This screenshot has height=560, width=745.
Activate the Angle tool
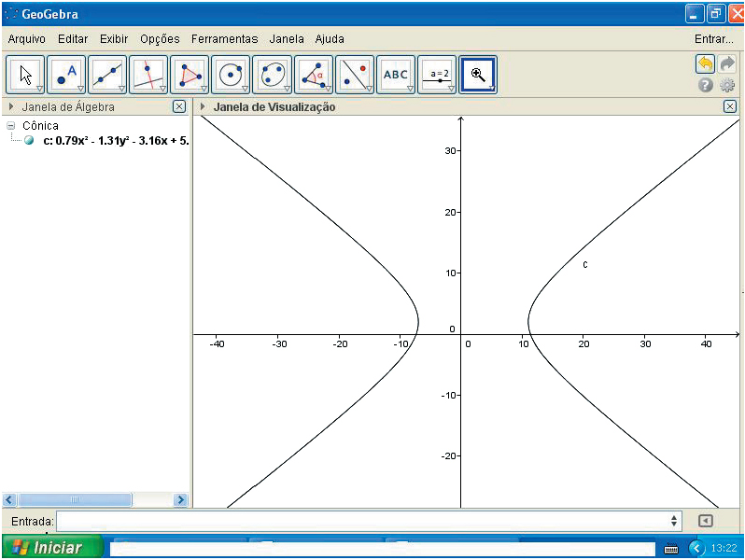pos(314,75)
